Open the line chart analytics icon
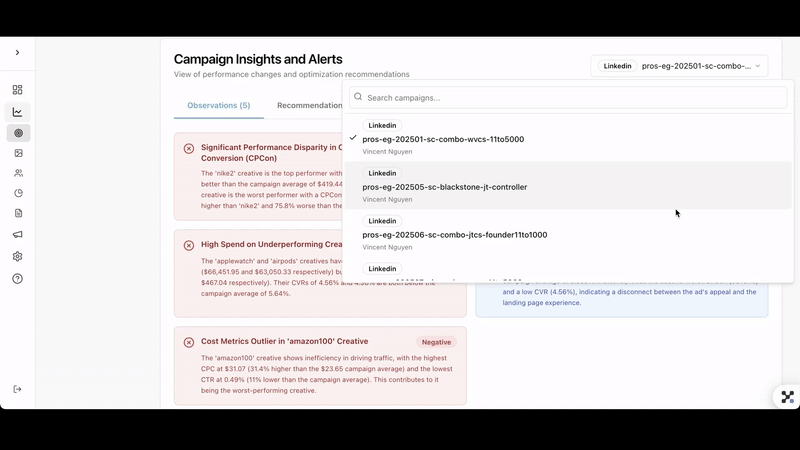This screenshot has height=450, width=800. [x=17, y=112]
